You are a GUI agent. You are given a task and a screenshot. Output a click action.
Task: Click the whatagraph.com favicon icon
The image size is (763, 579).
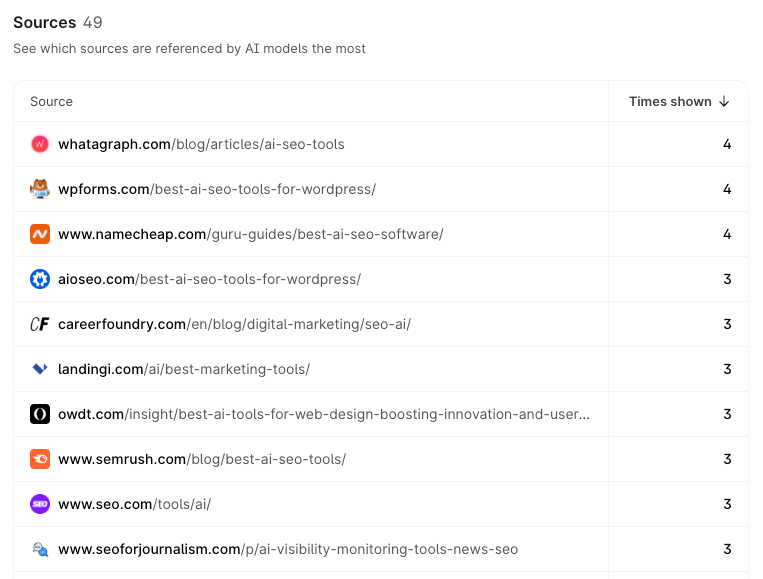point(40,144)
